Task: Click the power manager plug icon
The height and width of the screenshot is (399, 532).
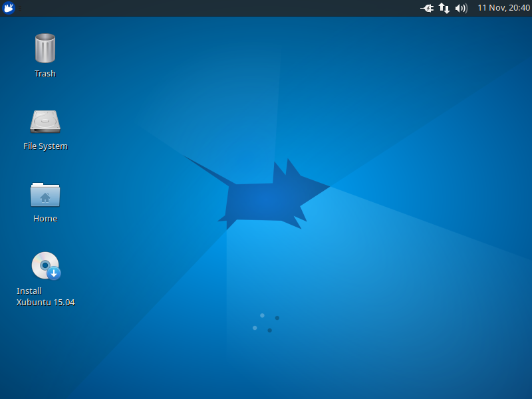Action: tap(427, 8)
